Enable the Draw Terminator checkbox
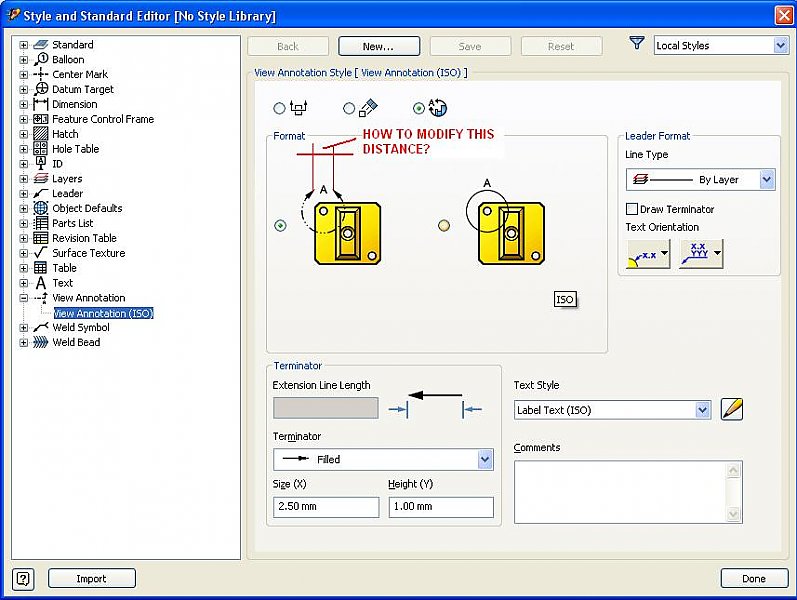This screenshot has height=600, width=797. click(x=632, y=209)
